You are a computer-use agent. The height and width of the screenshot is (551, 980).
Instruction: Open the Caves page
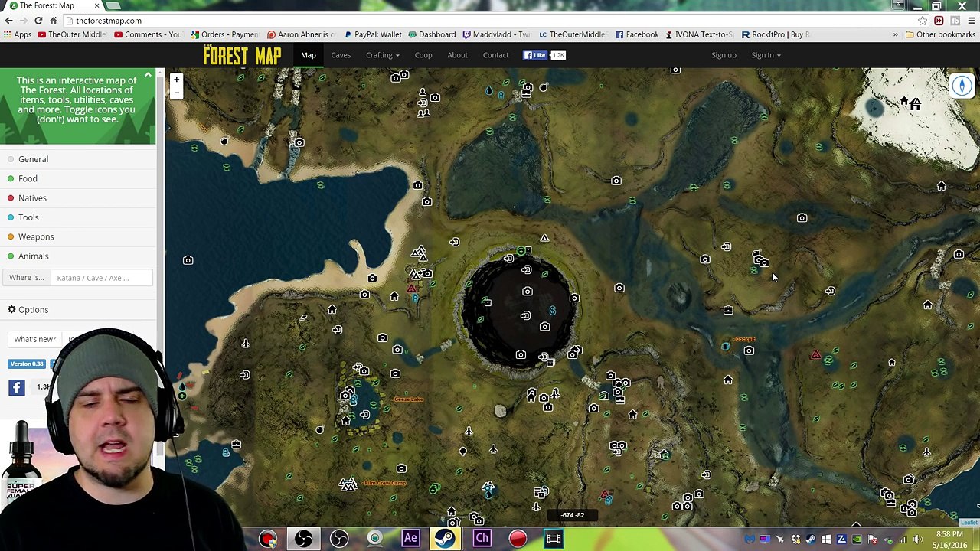tap(341, 55)
